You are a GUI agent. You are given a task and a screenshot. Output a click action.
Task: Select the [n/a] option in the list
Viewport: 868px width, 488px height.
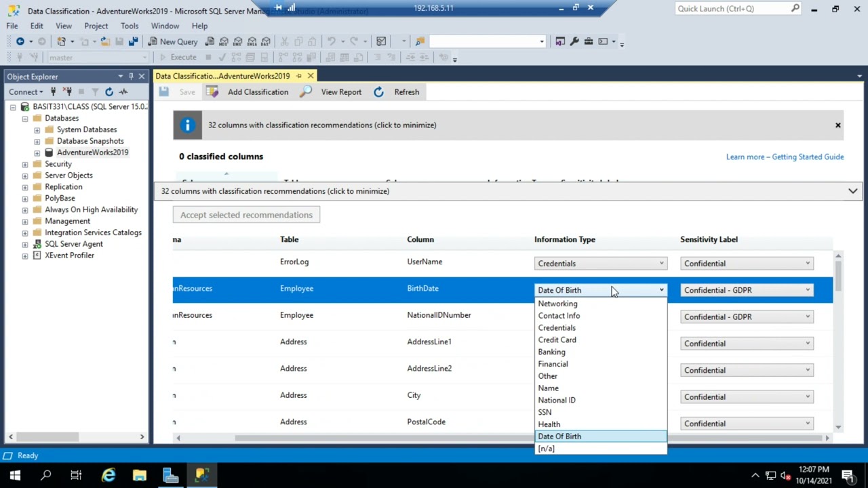point(601,449)
